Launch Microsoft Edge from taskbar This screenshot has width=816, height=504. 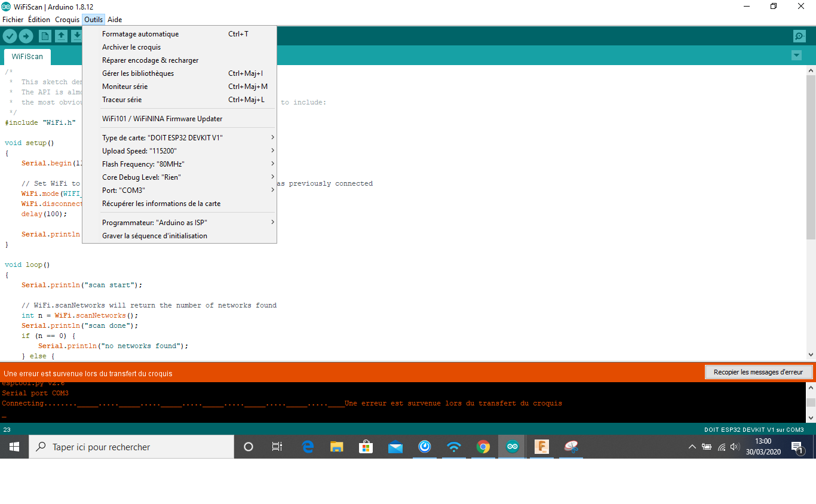tap(308, 447)
